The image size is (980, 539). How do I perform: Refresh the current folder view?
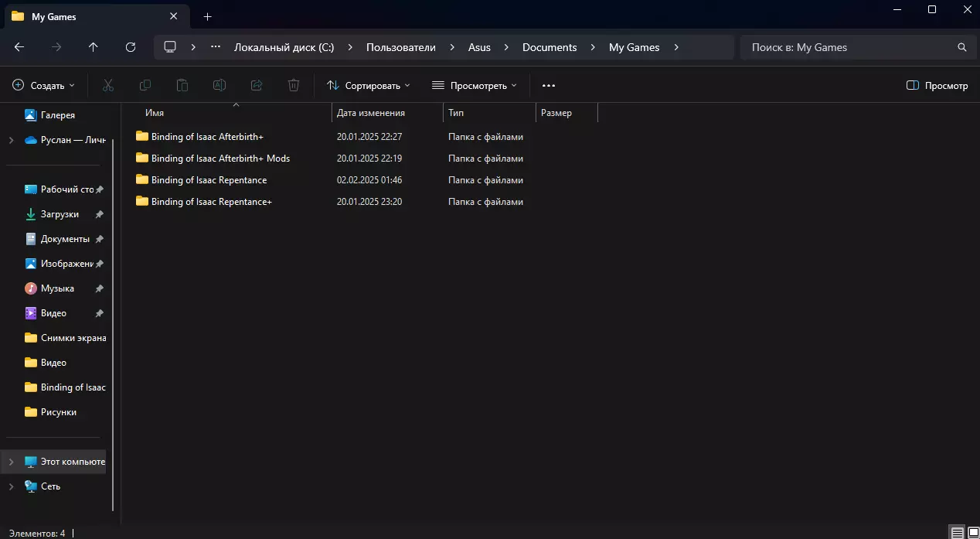tap(131, 47)
